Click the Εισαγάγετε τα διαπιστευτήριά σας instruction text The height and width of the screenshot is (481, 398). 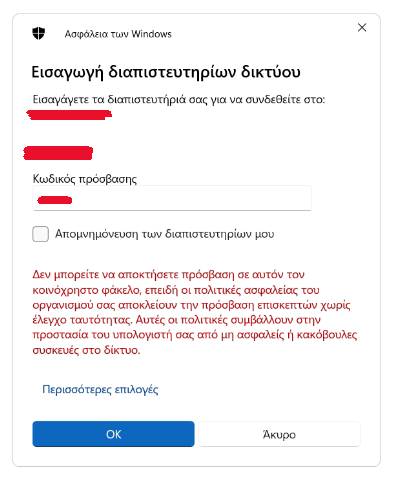[179, 99]
